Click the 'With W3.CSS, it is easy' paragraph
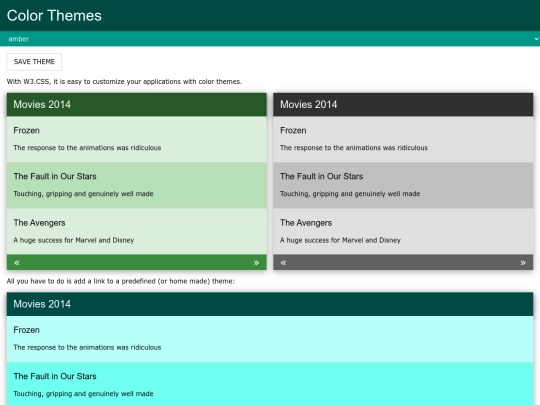The height and width of the screenshot is (405, 540). click(124, 82)
